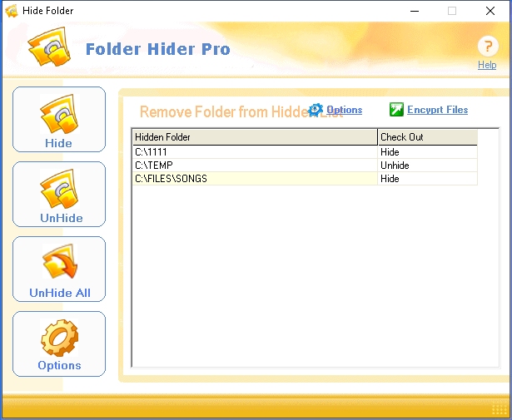The width and height of the screenshot is (512, 420).
Task: Click the Folder Hider Pro logo icon
Action: (49, 47)
